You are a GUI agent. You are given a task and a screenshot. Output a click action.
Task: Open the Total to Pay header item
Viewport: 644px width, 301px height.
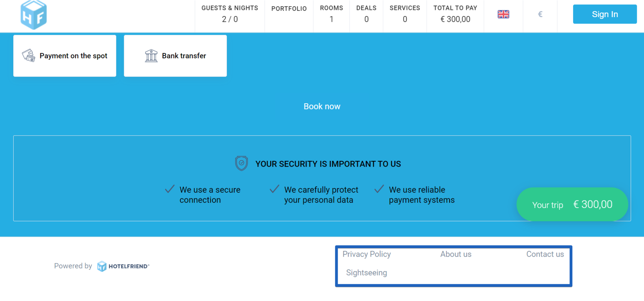click(455, 14)
